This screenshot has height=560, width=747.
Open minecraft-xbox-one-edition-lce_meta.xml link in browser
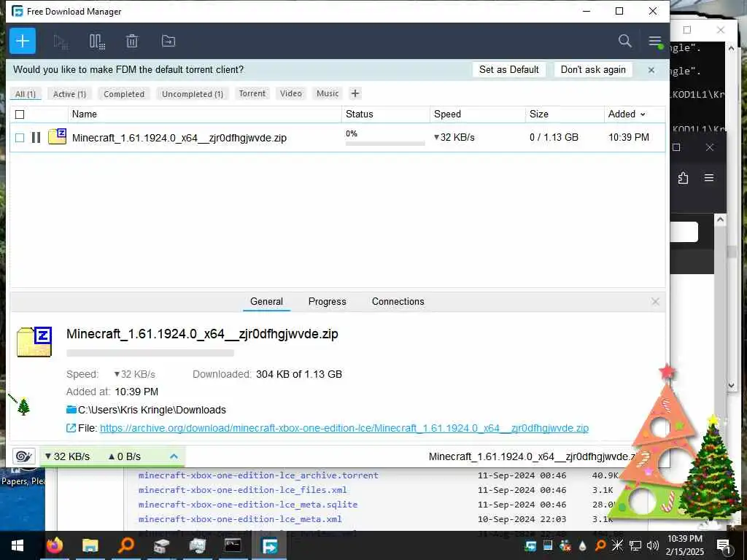click(240, 519)
